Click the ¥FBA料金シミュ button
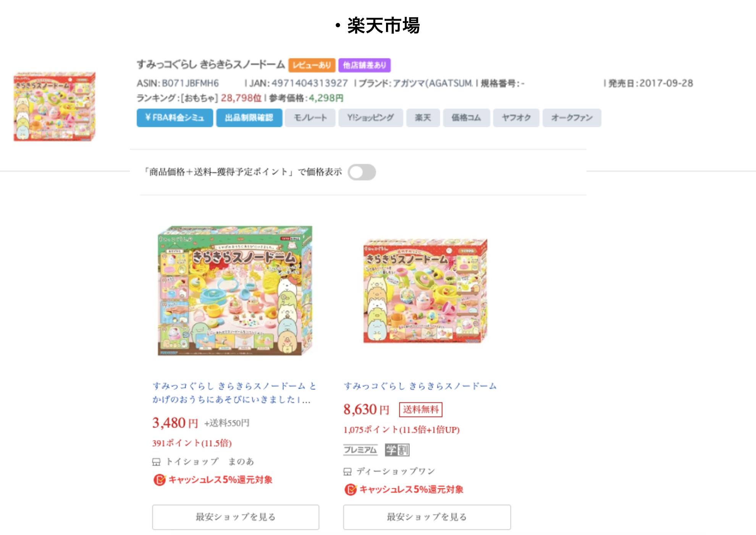 click(175, 118)
